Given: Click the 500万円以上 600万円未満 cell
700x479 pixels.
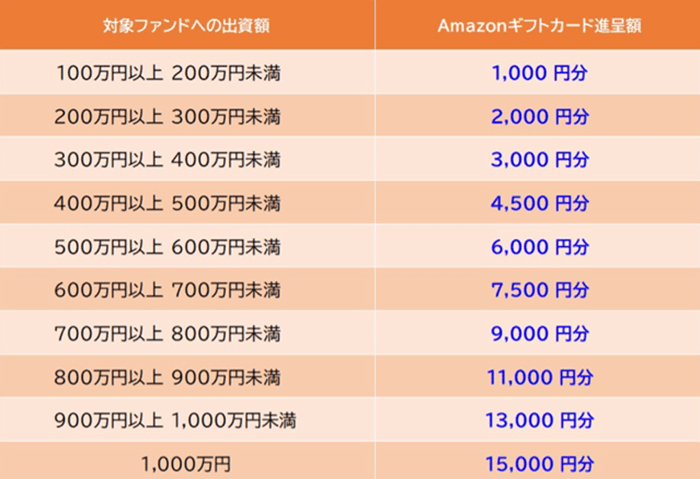Looking at the screenshot, I should coord(187,246).
